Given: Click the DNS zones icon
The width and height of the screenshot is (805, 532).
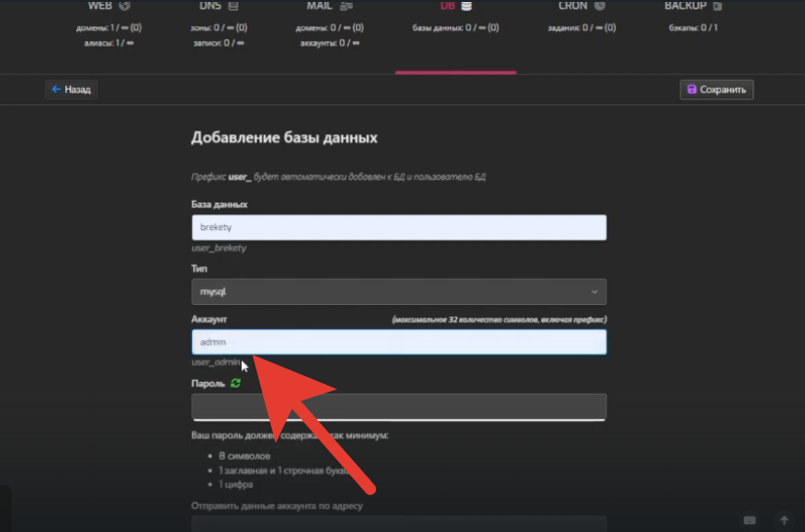Looking at the screenshot, I should (231, 6).
